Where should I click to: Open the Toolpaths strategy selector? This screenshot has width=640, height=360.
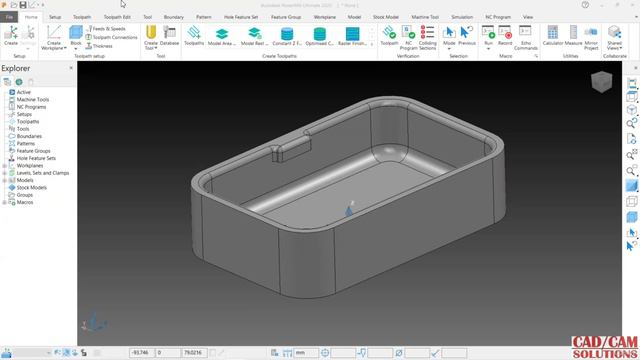point(194,35)
